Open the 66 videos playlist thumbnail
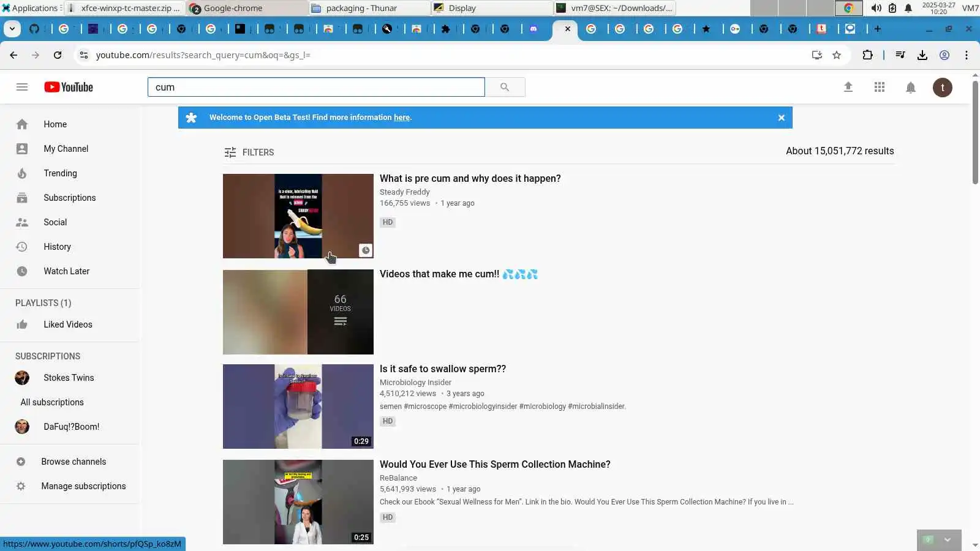This screenshot has width=980, height=551. pyautogui.click(x=298, y=312)
